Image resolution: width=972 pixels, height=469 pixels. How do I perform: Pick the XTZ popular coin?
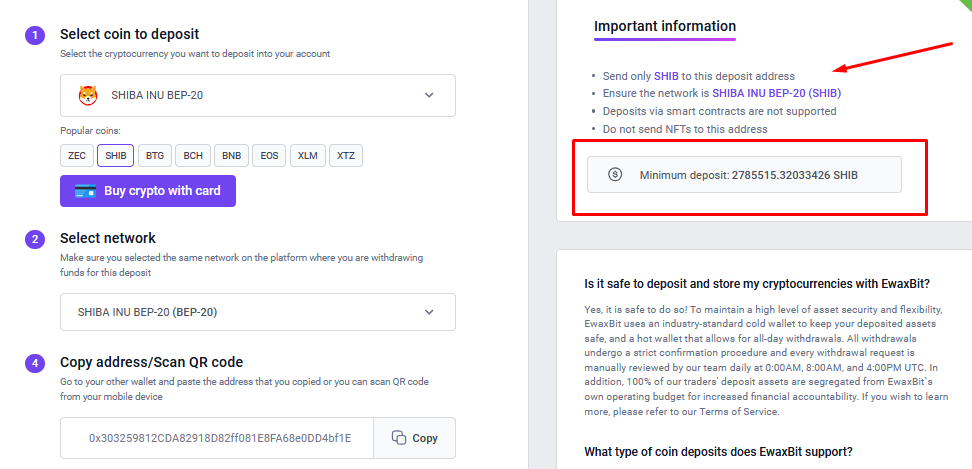pyautogui.click(x=346, y=155)
